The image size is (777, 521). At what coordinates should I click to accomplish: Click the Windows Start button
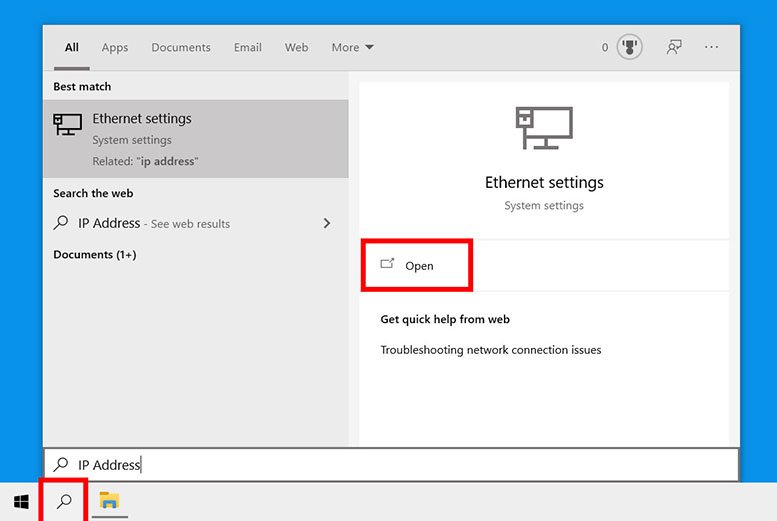pos(21,501)
